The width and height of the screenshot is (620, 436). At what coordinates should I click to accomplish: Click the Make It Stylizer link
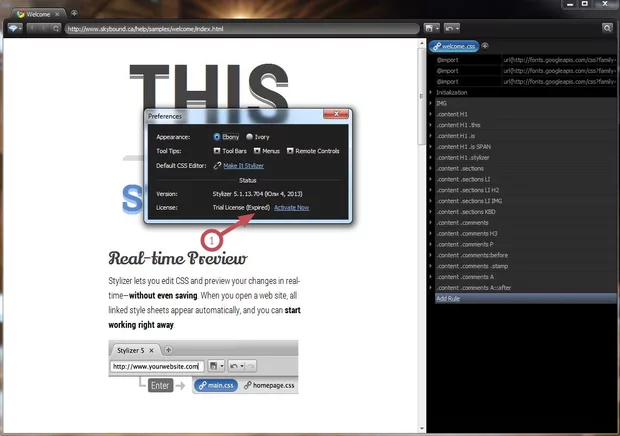(244, 166)
